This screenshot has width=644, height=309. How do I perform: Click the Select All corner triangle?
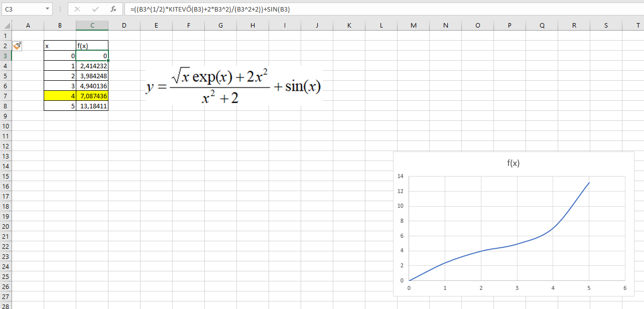6,26
